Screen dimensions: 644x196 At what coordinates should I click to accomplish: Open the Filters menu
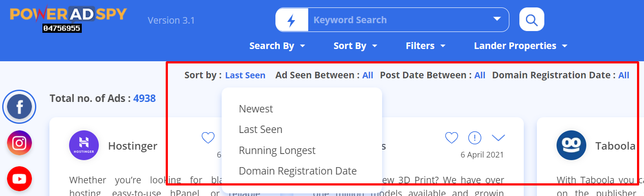coord(425,46)
